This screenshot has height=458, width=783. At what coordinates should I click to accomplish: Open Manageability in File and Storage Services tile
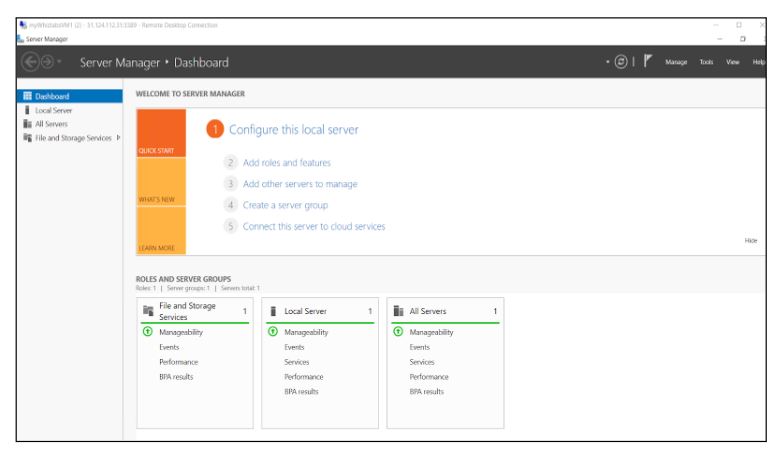tap(181, 332)
